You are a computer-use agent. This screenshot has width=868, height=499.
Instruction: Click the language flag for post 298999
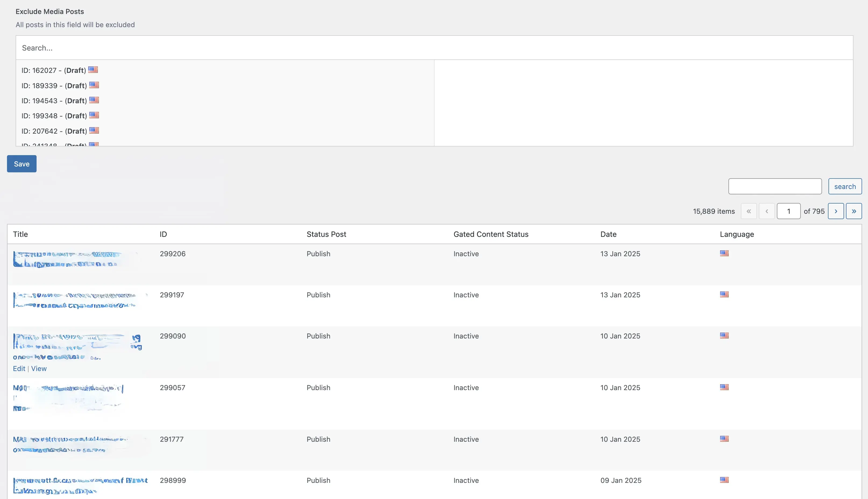724,480
